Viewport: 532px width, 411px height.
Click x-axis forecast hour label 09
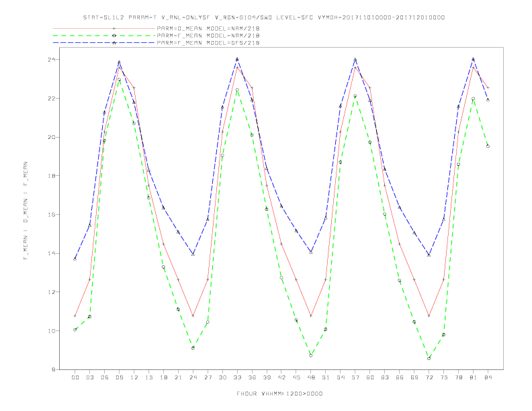click(x=119, y=377)
